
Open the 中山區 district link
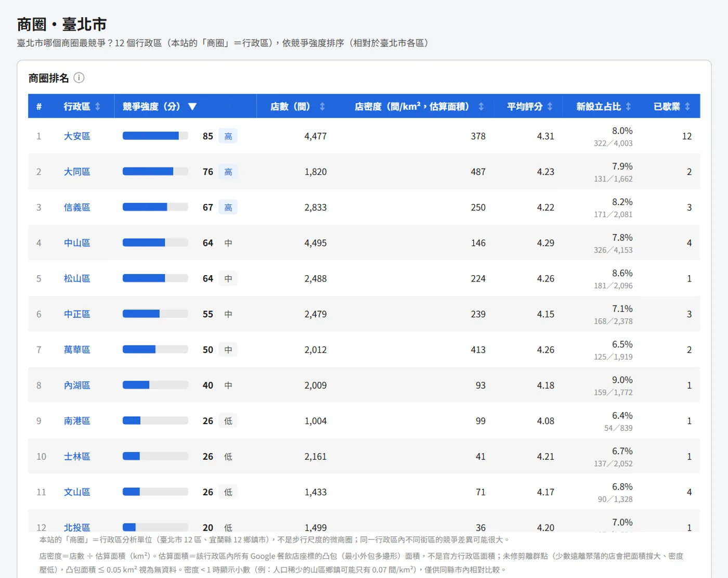77,243
